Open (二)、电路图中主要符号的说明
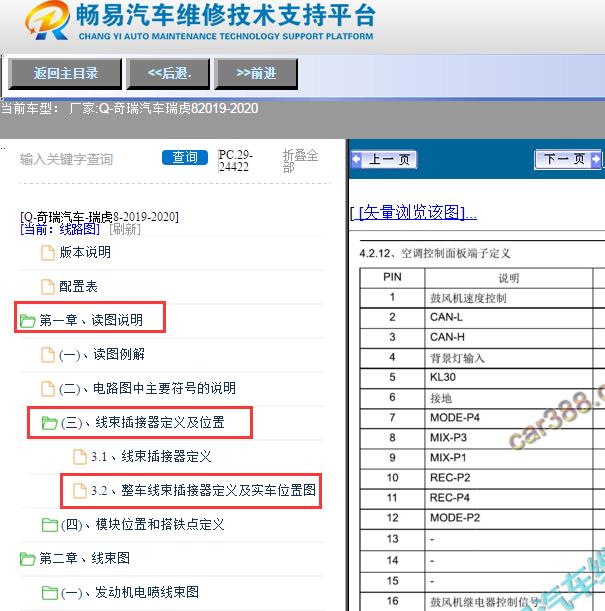Image resolution: width=605 pixels, height=611 pixels. [147, 388]
